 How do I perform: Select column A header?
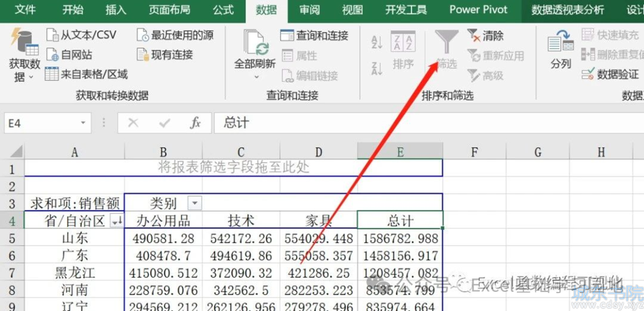coord(75,152)
